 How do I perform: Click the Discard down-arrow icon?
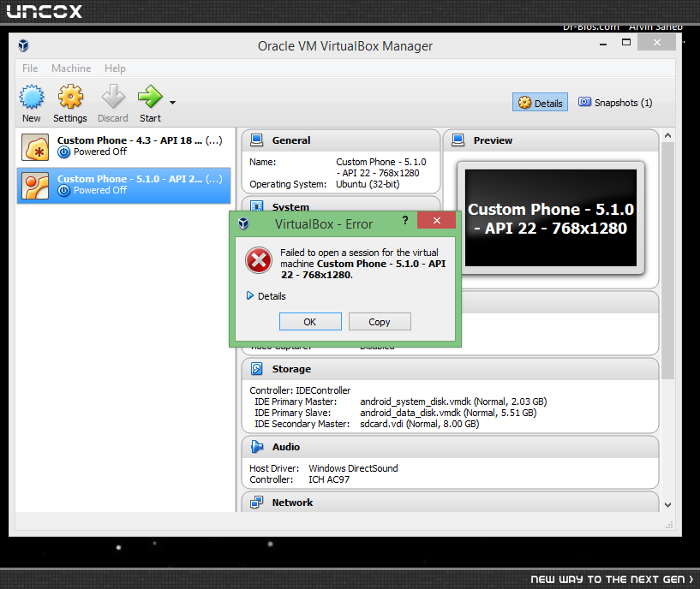point(113,97)
